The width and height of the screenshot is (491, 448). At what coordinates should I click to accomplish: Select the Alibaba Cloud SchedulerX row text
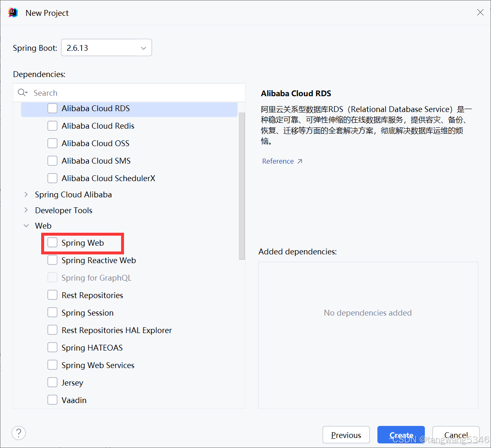point(108,178)
